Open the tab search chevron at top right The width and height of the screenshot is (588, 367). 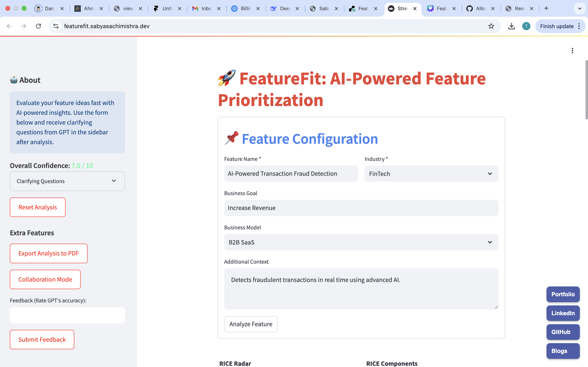click(580, 9)
